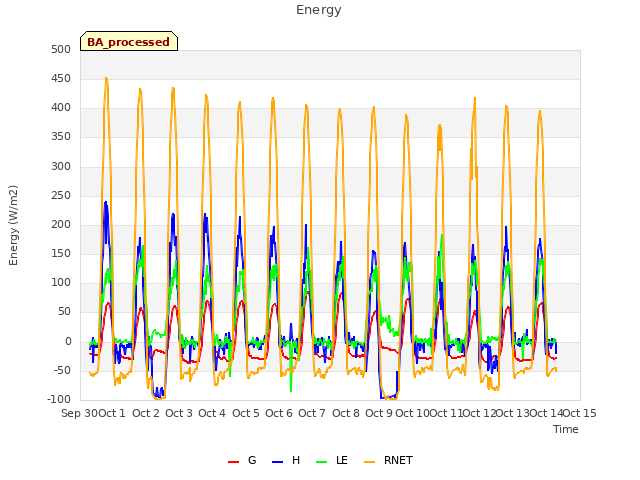640x480 pixels.
Task: Click the Oct 2 date tick label
Action: (146, 413)
